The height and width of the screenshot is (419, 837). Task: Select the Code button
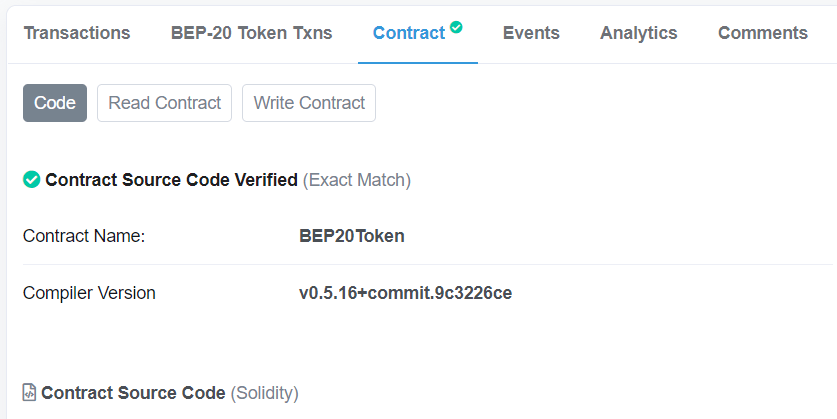coord(55,103)
